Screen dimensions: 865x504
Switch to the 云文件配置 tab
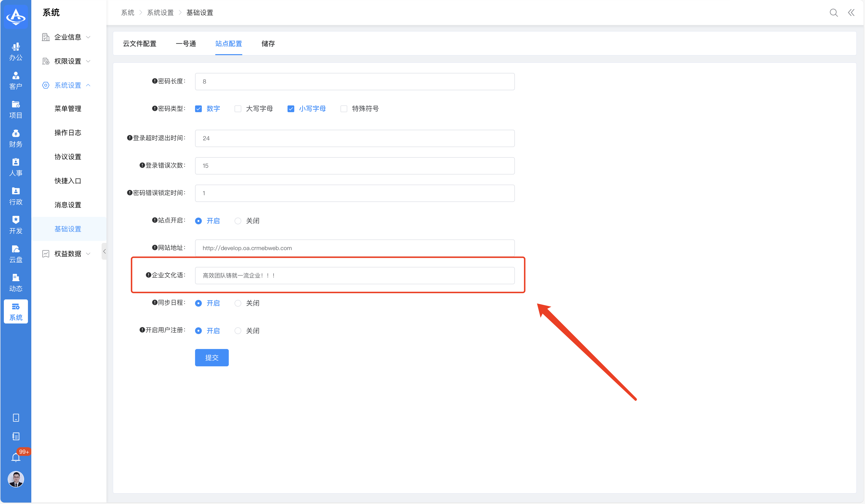point(139,44)
